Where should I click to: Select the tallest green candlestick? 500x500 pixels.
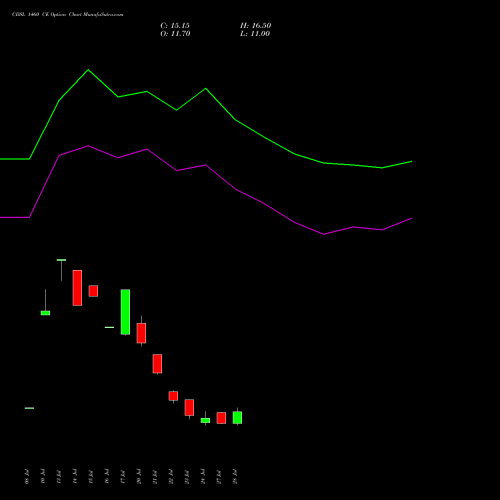tap(125, 312)
